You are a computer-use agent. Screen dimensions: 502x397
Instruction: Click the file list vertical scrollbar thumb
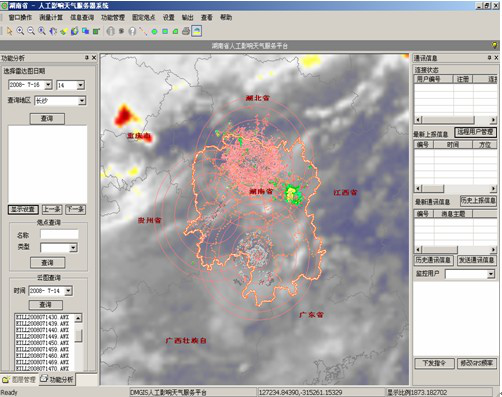[x=79, y=335]
